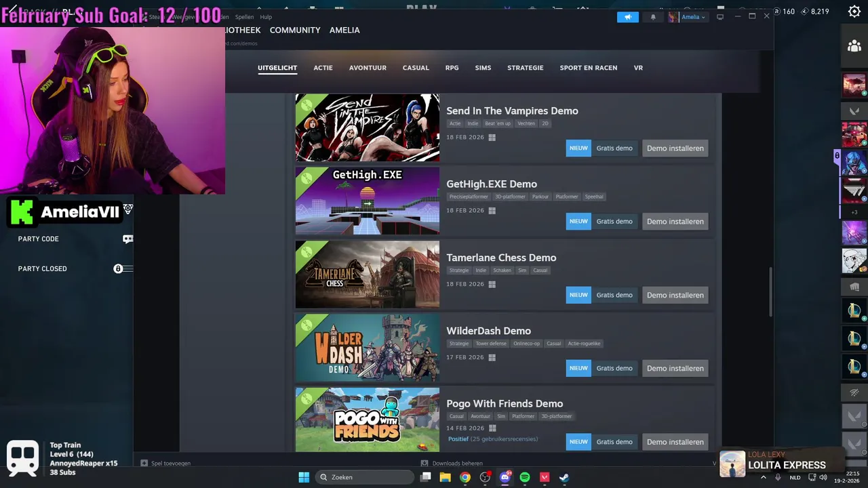This screenshot has height=488, width=868.
Task: Open the Valorant taskbar icon
Action: pyautogui.click(x=545, y=477)
